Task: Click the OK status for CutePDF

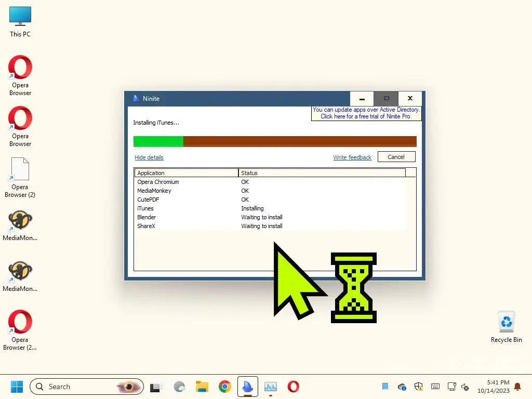Action: pyautogui.click(x=245, y=199)
